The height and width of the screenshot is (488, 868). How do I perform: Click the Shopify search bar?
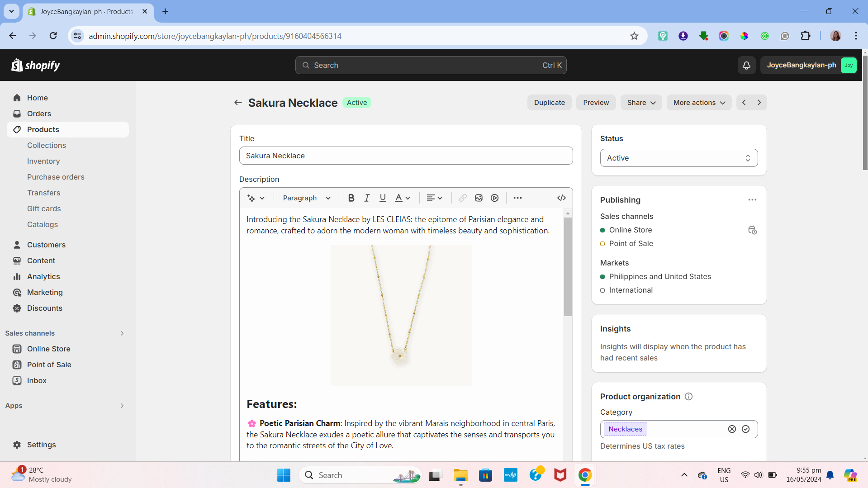[431, 66]
